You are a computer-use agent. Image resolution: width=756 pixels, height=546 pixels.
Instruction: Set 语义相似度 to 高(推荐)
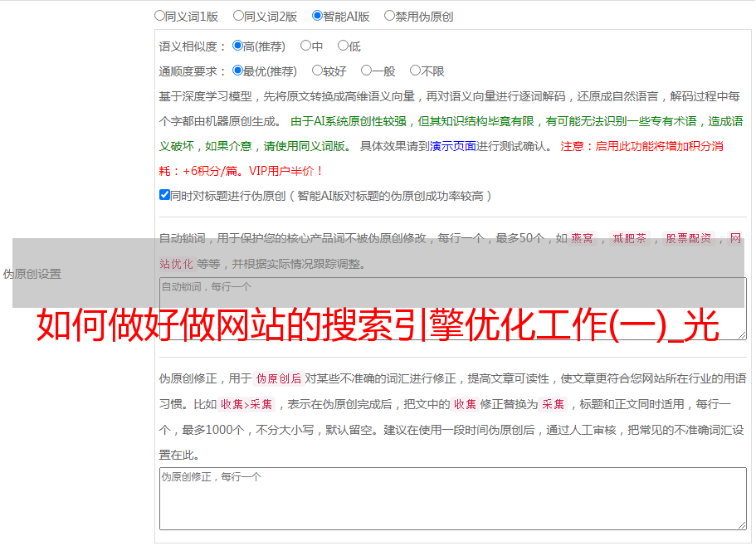pos(238,46)
